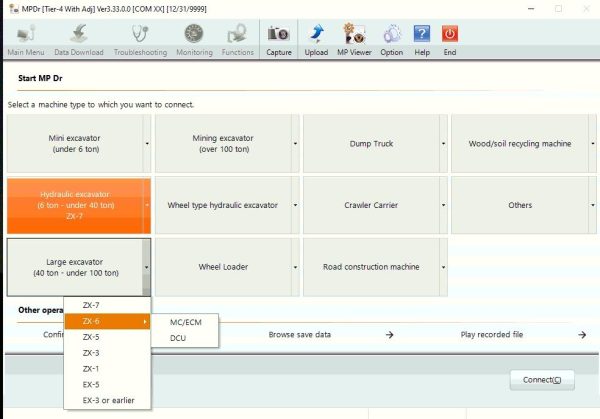The image size is (600, 419).
Task: Expand Mini excavator dropdown arrow
Action: (x=147, y=143)
